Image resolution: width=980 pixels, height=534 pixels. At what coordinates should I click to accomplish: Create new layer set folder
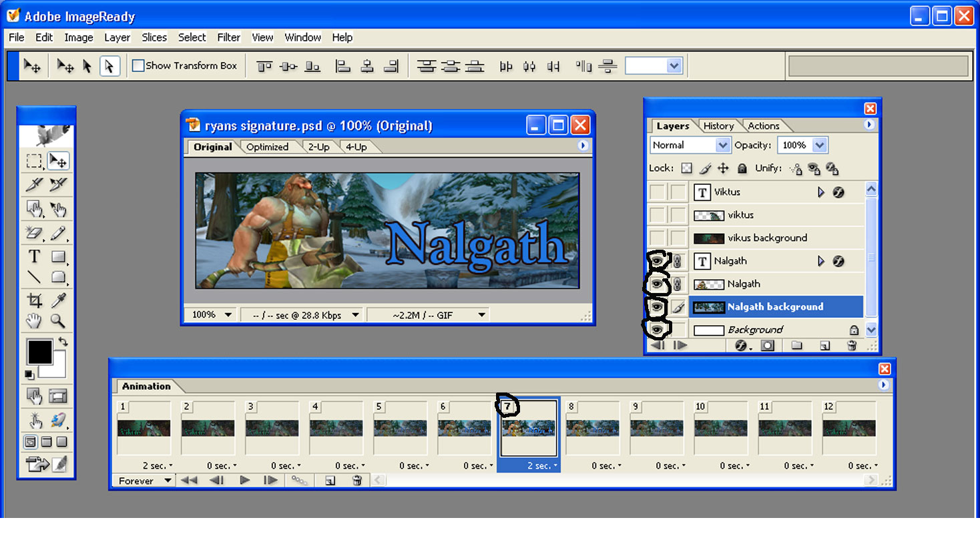coord(796,345)
